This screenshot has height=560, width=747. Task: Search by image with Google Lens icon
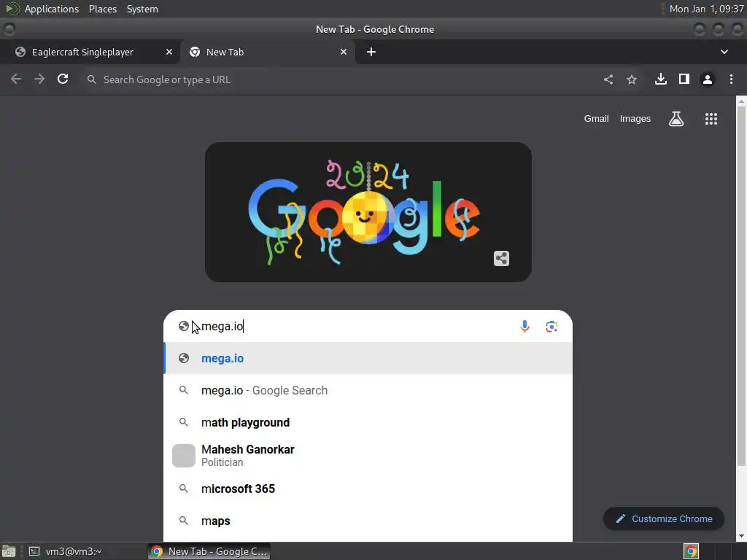coord(551,326)
